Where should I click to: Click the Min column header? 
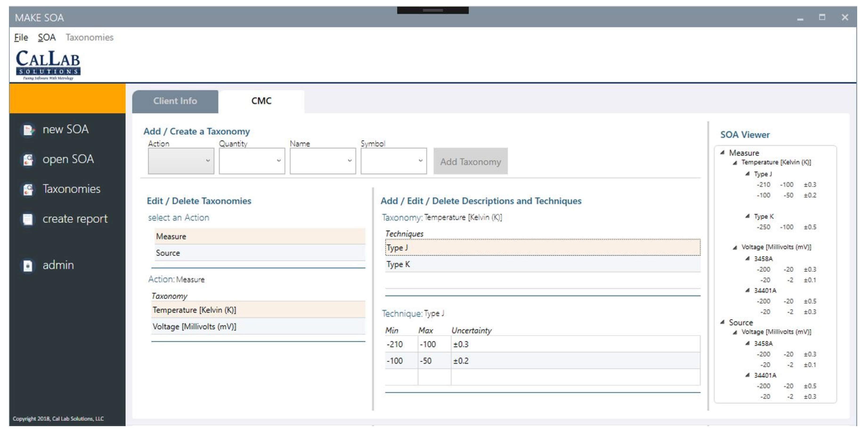pyautogui.click(x=392, y=330)
